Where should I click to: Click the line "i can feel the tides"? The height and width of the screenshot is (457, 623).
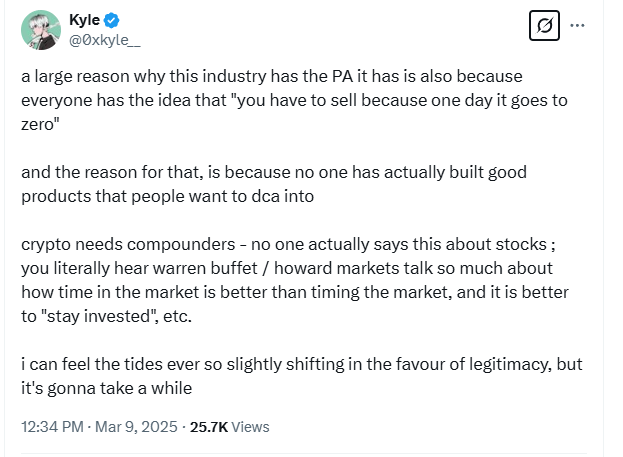coord(302,364)
